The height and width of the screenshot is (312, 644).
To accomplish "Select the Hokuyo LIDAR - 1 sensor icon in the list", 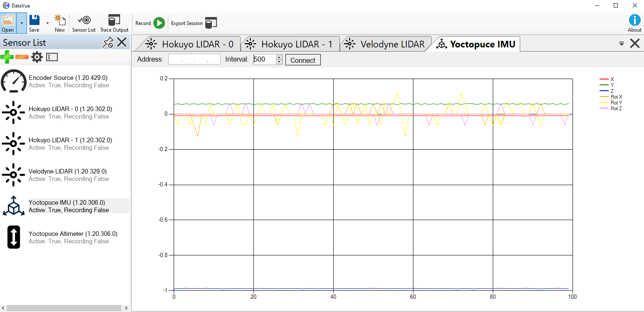I will [13, 144].
